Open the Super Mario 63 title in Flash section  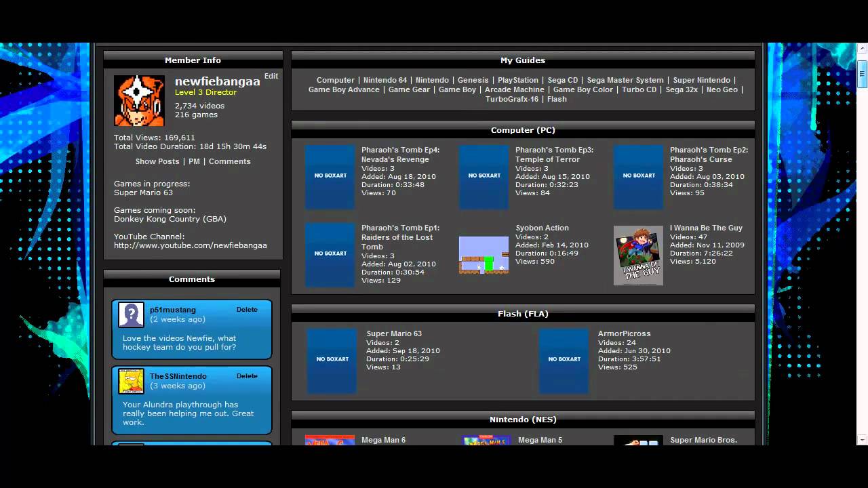394,333
